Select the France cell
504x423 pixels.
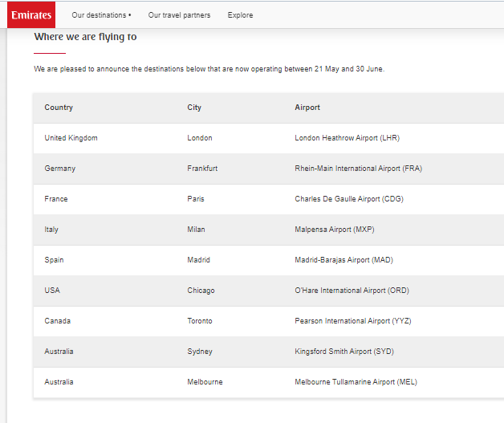coord(56,199)
